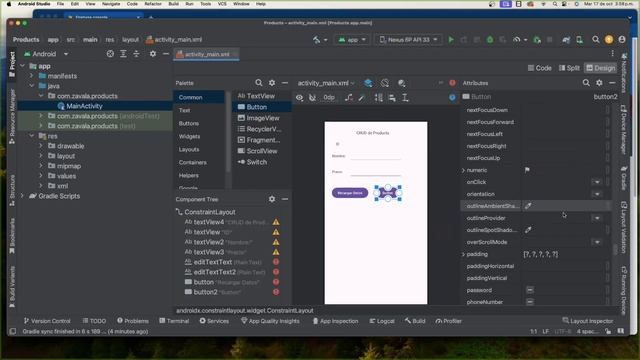The height and width of the screenshot is (360, 640).
Task: Click the purple button in design preview
Action: click(350, 193)
